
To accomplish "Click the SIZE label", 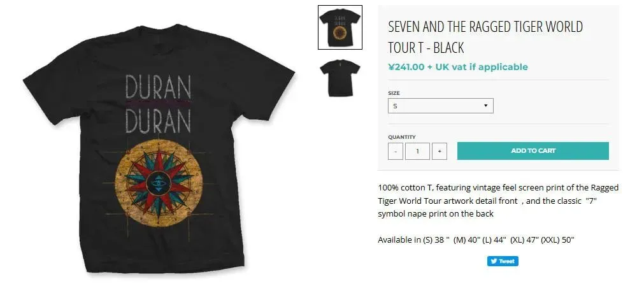I will pos(394,93).
